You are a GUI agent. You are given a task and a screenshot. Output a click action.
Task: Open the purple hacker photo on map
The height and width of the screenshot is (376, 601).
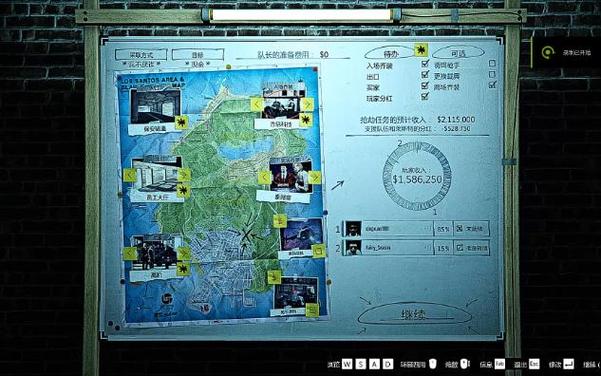click(x=301, y=235)
